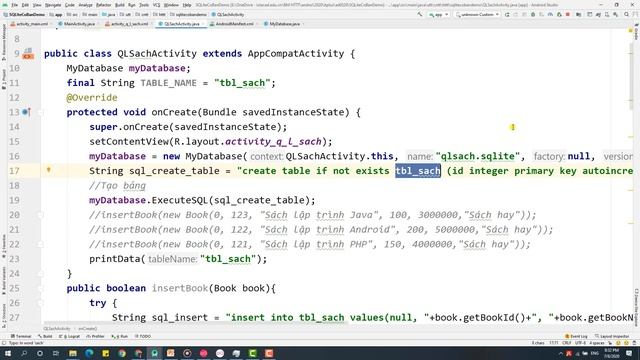The image size is (640, 360).
Task: Collapse the onCreate method fold marker on line 13
Action: [40, 112]
